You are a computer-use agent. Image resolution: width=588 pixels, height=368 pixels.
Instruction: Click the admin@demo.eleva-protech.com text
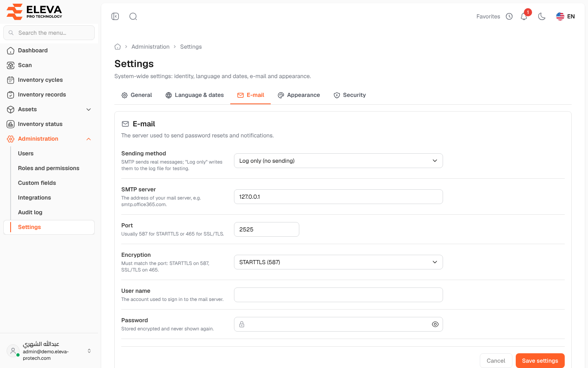[x=46, y=355]
